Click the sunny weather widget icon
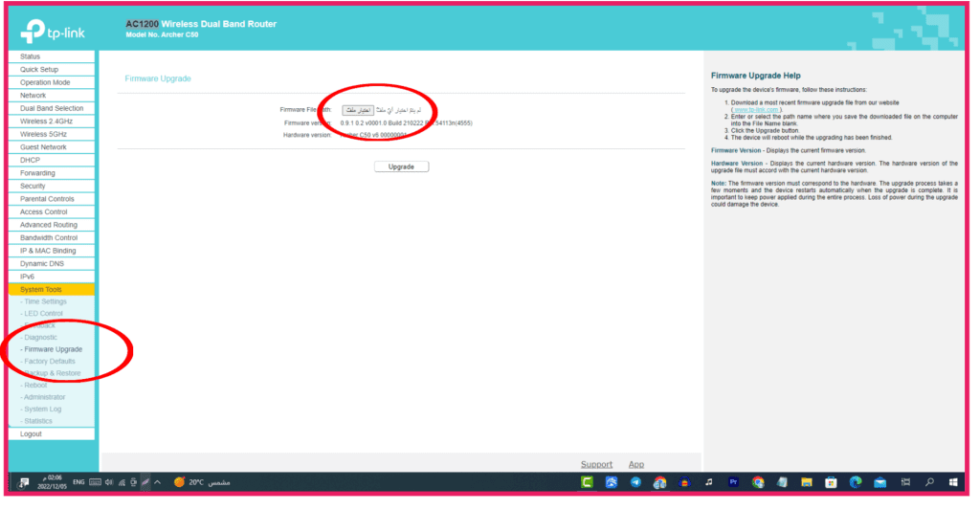Viewport: 980px width, 510px height. point(179,482)
